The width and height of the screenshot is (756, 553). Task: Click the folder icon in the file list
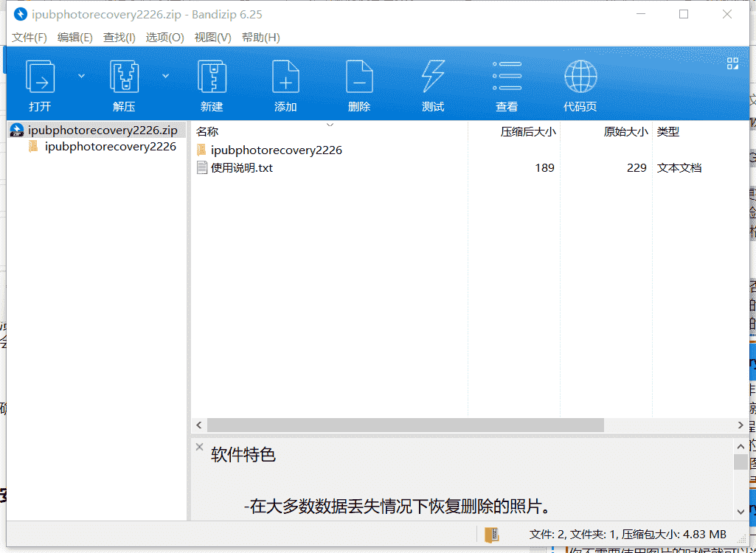tap(201, 150)
